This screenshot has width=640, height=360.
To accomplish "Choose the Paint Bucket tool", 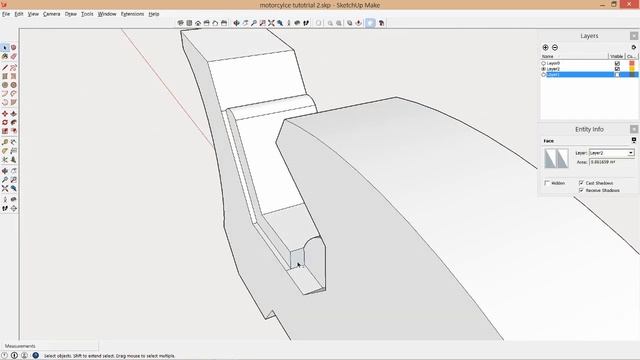I will 5,56.
